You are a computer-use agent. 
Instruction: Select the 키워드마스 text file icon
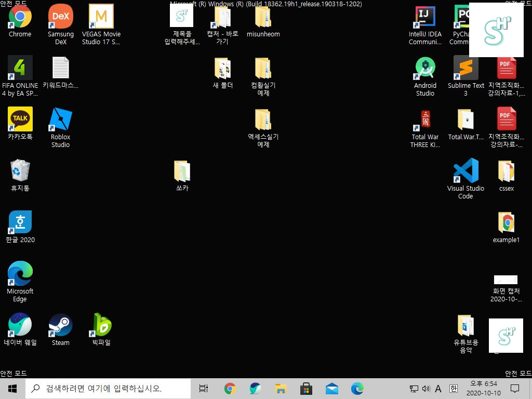pyautogui.click(x=61, y=72)
